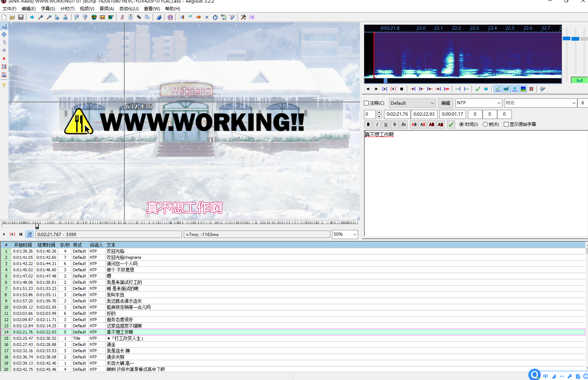Open the 视频(V) menu
The image size is (588, 380).
point(87,8)
